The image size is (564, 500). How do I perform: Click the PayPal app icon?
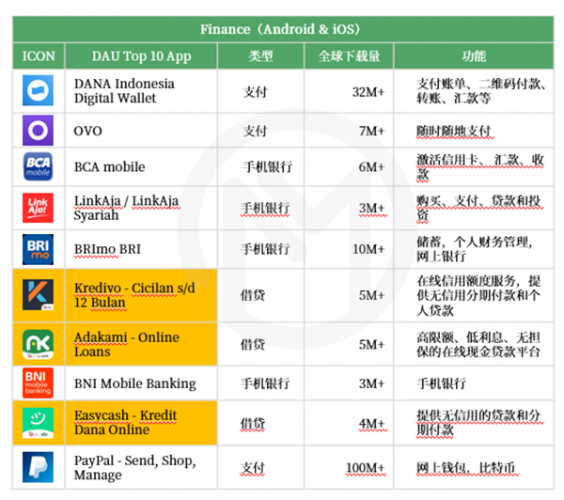coord(38,467)
